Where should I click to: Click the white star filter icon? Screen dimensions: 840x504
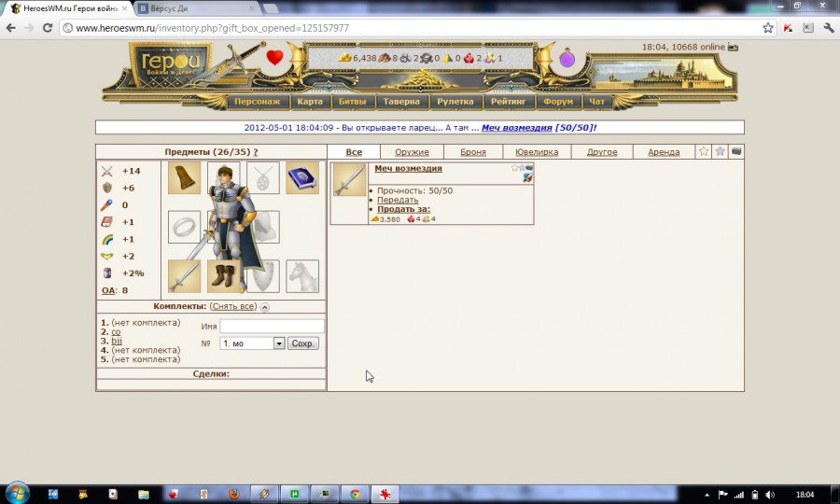coord(704,151)
